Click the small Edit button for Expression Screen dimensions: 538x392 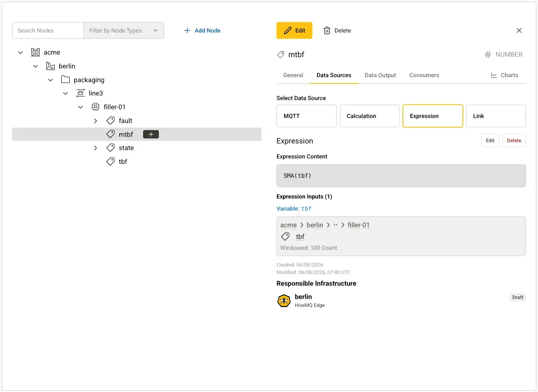pos(490,141)
